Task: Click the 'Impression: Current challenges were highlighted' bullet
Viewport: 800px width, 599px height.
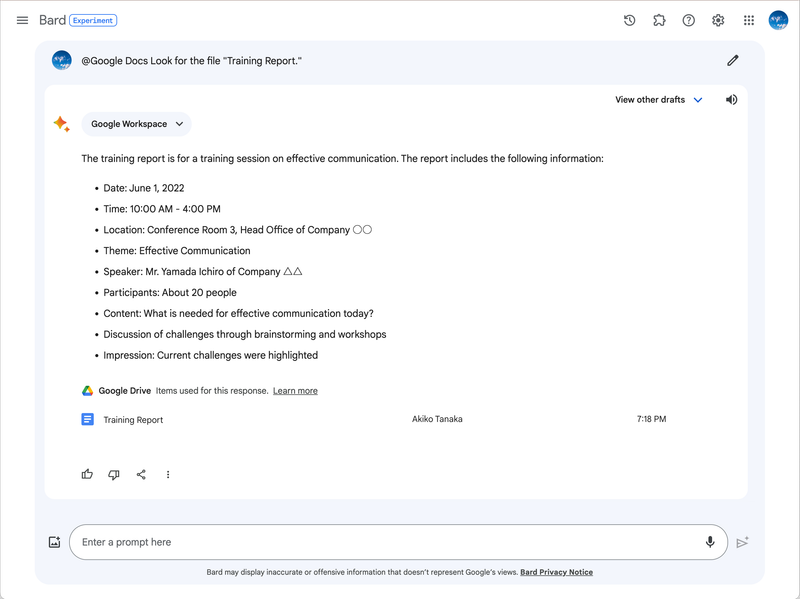Action: tap(211, 356)
